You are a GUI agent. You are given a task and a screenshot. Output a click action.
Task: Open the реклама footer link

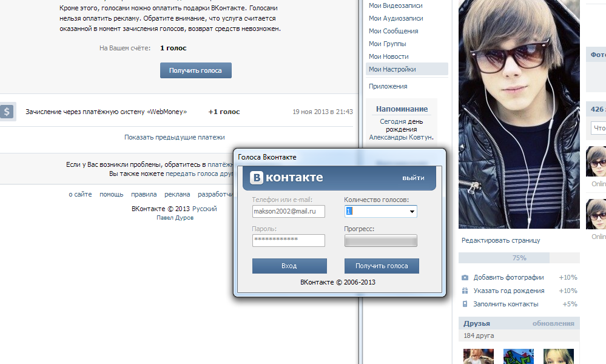[x=177, y=194]
